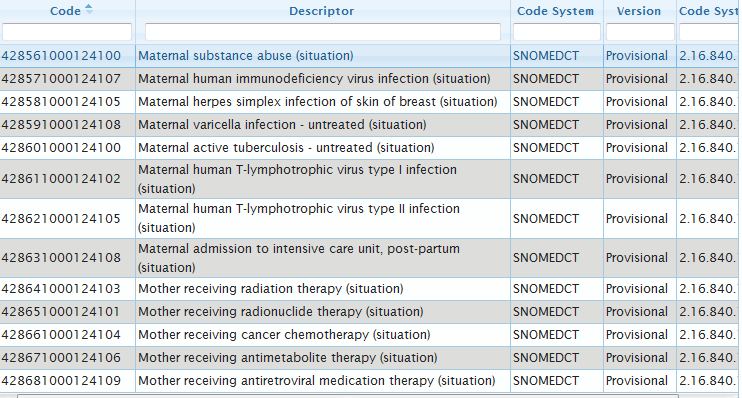Select Mother receiving antimetabolite therapy row
Screen dimensions: 742x398
pyautogui.click(x=369, y=358)
